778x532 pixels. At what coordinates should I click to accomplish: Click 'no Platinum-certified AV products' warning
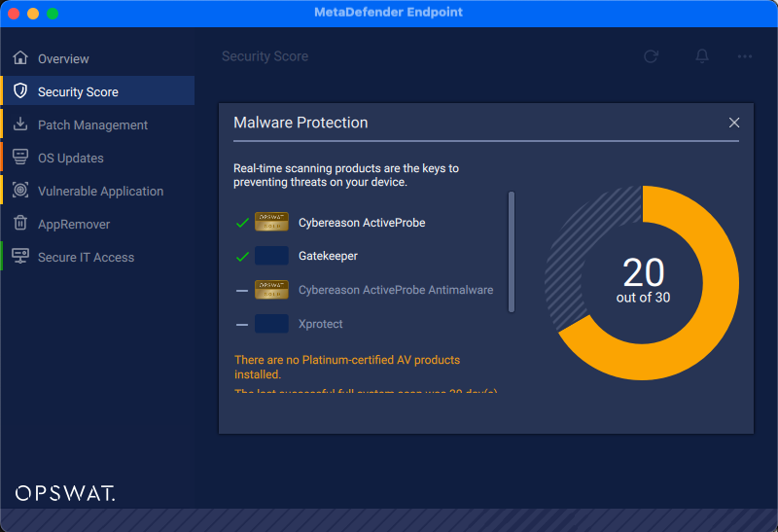347,367
